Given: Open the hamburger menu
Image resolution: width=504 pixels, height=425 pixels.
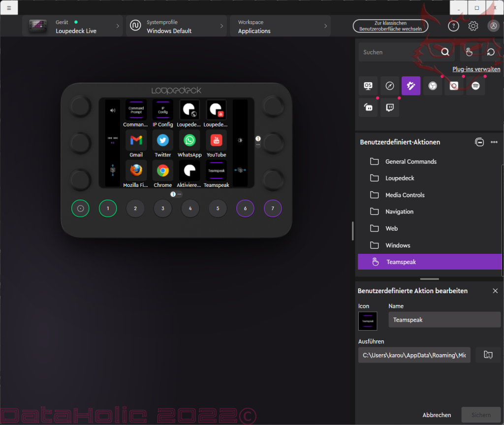Looking at the screenshot, I should tap(9, 8).
